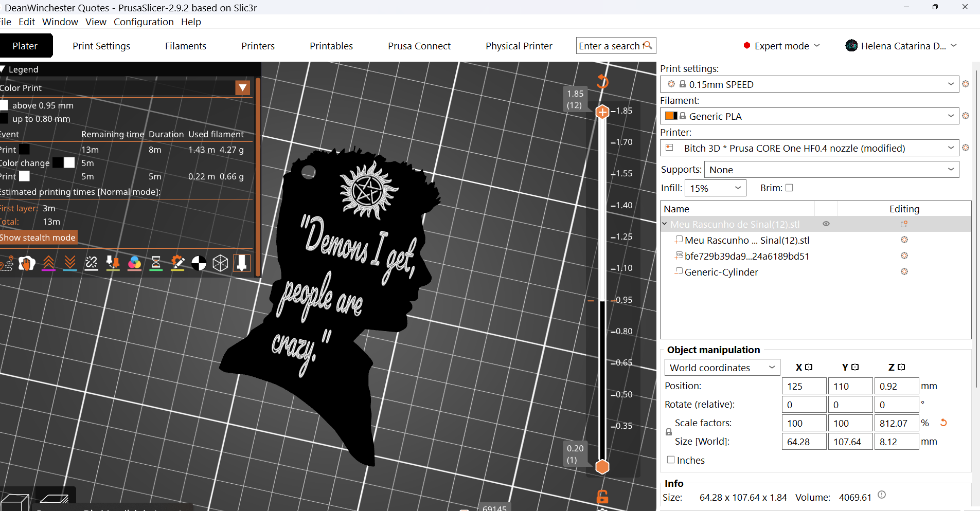Click the Show stealth mode button

39,237
